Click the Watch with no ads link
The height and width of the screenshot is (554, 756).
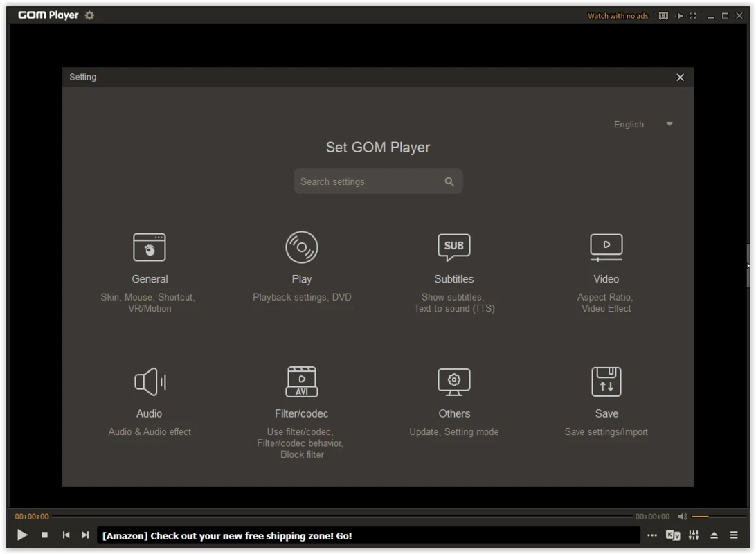click(x=618, y=16)
